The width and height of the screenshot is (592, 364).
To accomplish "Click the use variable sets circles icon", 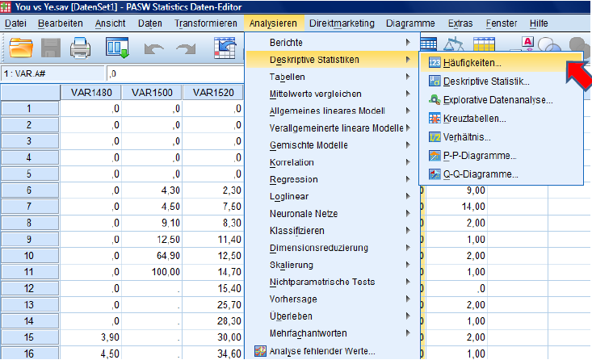I will (x=549, y=44).
